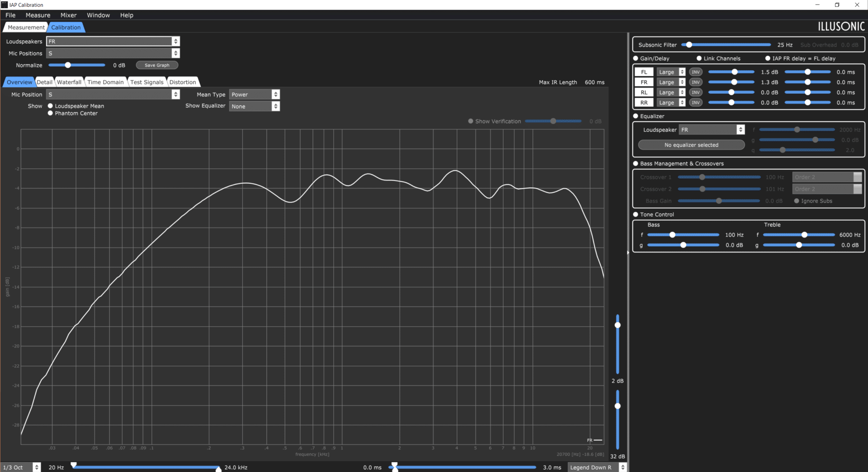The width and height of the screenshot is (868, 472).
Task: Click the Show Verification level slider
Action: coord(553,121)
